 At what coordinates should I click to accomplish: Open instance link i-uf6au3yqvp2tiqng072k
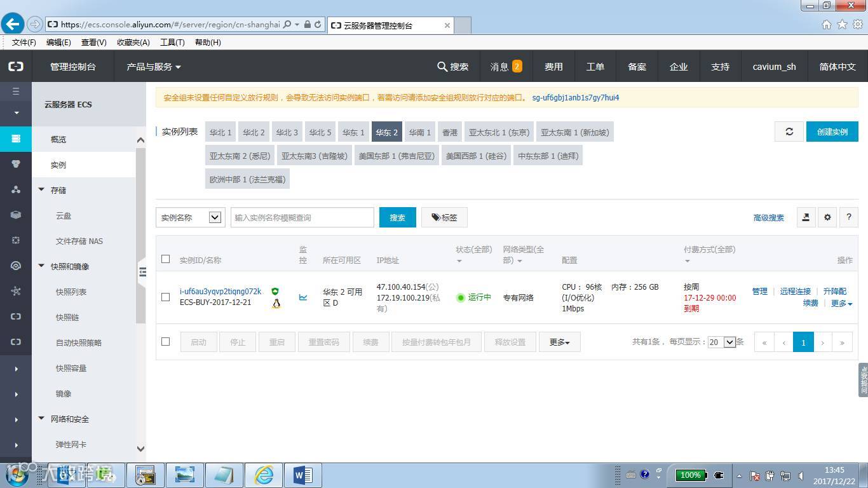point(220,292)
